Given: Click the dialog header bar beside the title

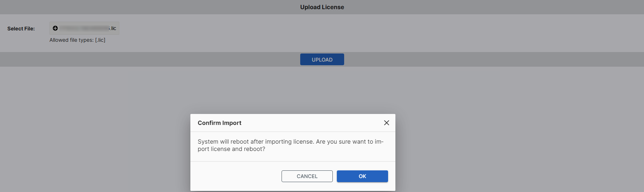Looking at the screenshot, I should [311, 123].
